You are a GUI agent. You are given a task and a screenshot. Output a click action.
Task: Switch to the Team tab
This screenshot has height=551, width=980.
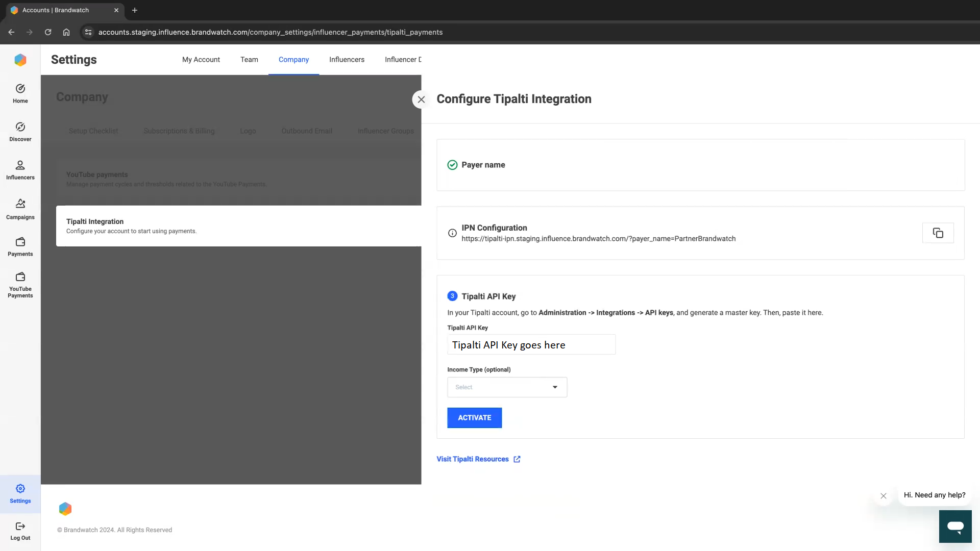(249, 60)
